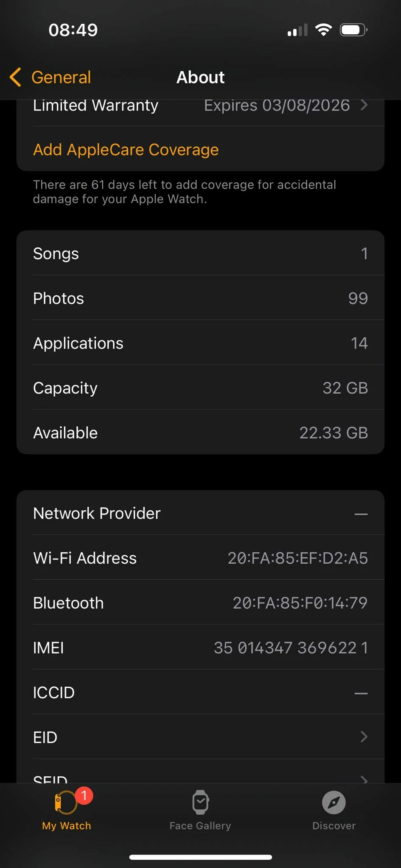Tap the battery status icon

coord(353,30)
